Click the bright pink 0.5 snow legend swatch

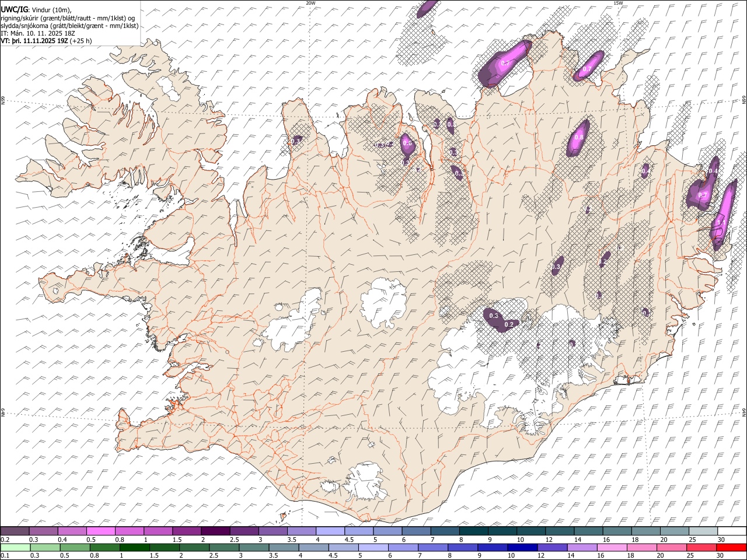[x=101, y=531]
